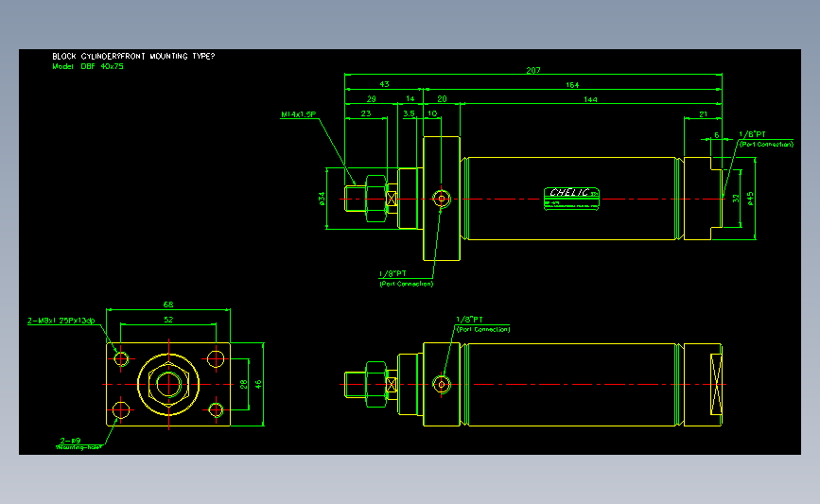Image resolution: width=820 pixels, height=504 pixels.
Task: Click the BLOCK CYLINDER FRONT MOUNTING TYPE title
Action: pos(133,56)
